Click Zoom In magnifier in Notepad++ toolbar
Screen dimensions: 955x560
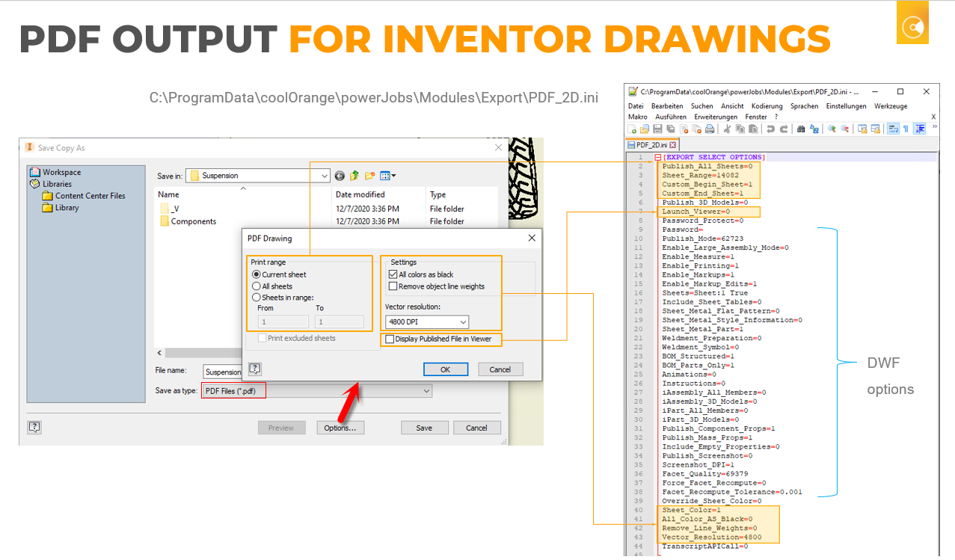(x=832, y=129)
